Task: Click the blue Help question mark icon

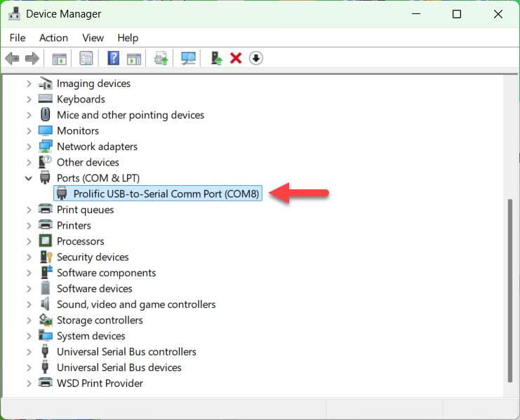Action: pyautogui.click(x=114, y=58)
